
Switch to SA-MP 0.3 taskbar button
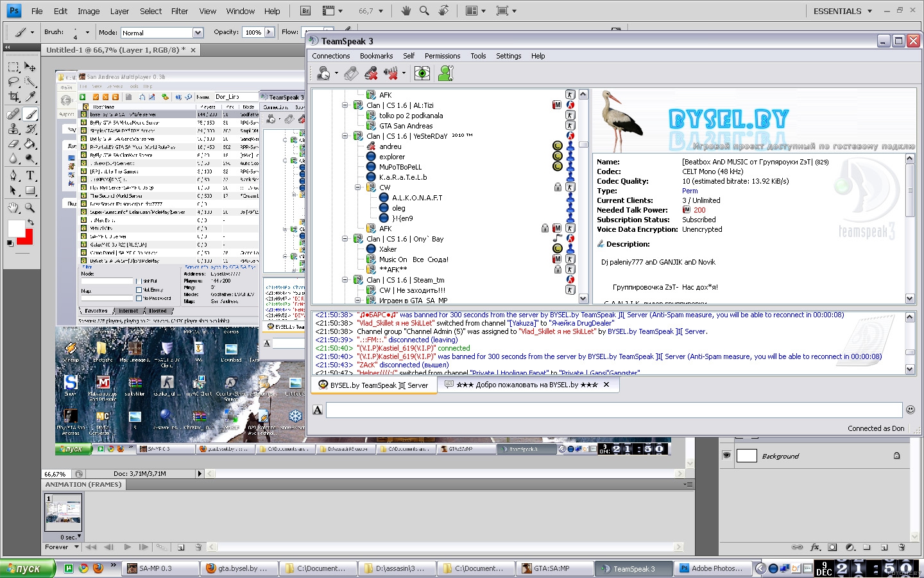click(x=159, y=568)
